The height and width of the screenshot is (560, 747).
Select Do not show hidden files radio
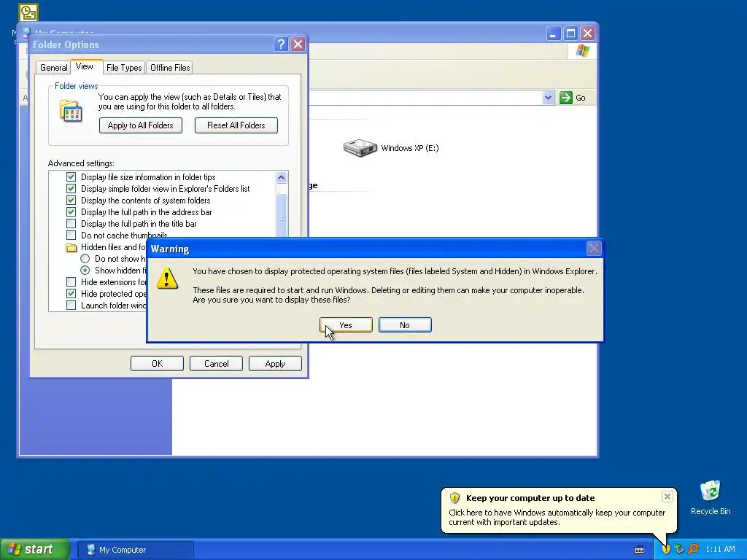point(85,259)
